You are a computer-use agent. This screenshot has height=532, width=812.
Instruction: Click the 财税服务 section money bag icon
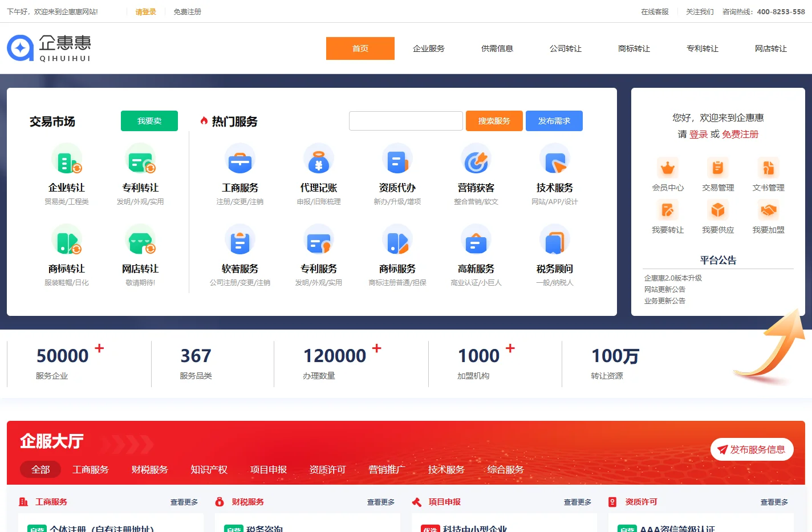pos(220,502)
